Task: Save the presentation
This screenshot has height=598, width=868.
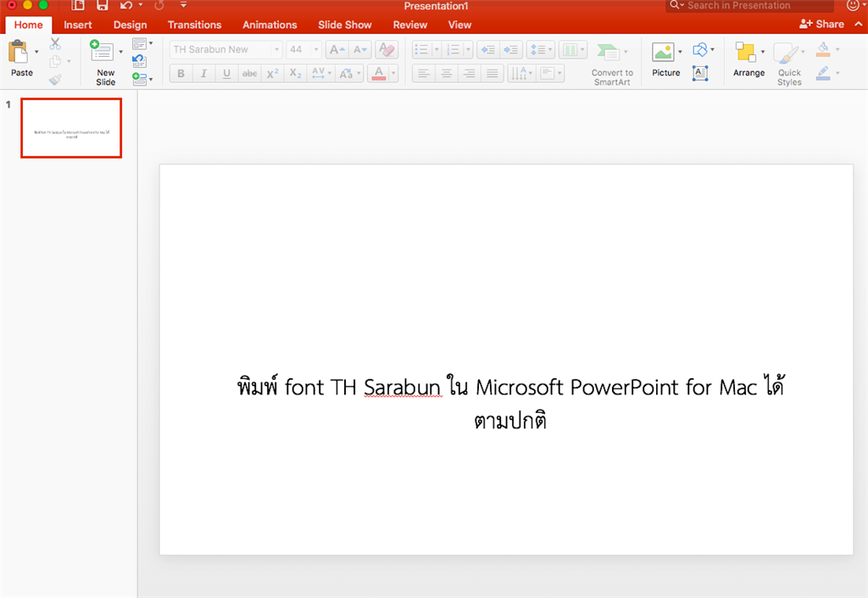Action: [x=102, y=6]
